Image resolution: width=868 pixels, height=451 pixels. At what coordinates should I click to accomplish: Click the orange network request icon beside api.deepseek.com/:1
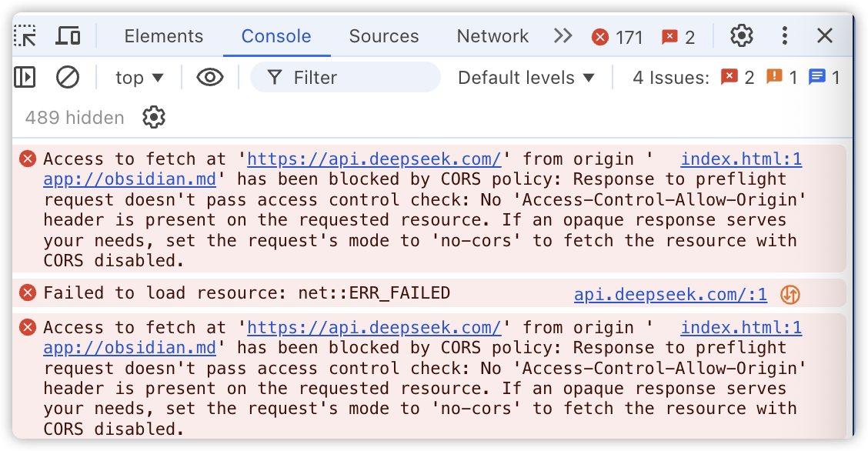point(790,295)
